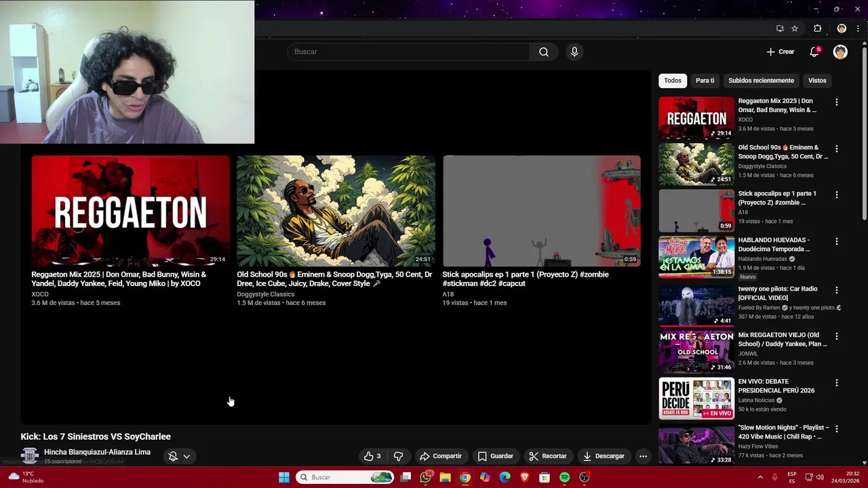The width and height of the screenshot is (868, 488).
Task: Open the Copilot taskbar icon
Action: (485, 477)
